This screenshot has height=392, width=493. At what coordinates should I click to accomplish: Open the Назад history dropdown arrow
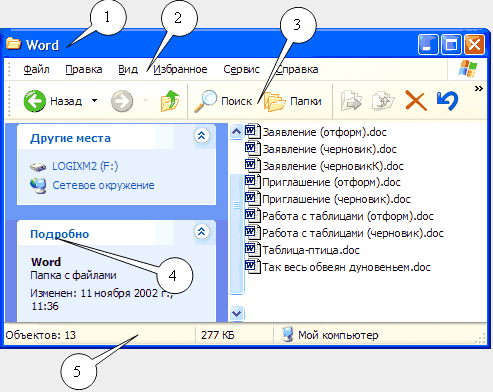[x=95, y=100]
